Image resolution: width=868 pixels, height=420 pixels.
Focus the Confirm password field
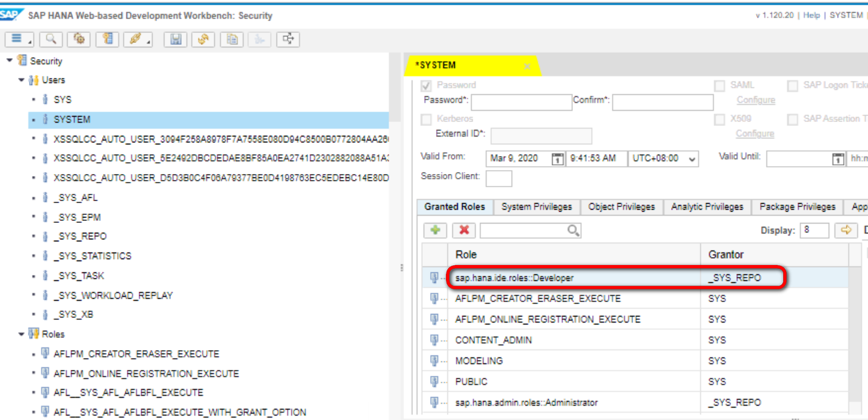click(663, 102)
